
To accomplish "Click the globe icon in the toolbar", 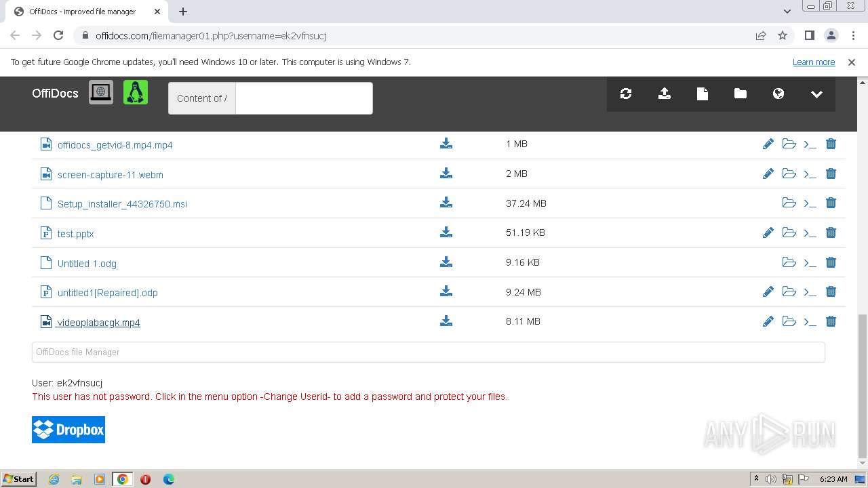I will (778, 94).
